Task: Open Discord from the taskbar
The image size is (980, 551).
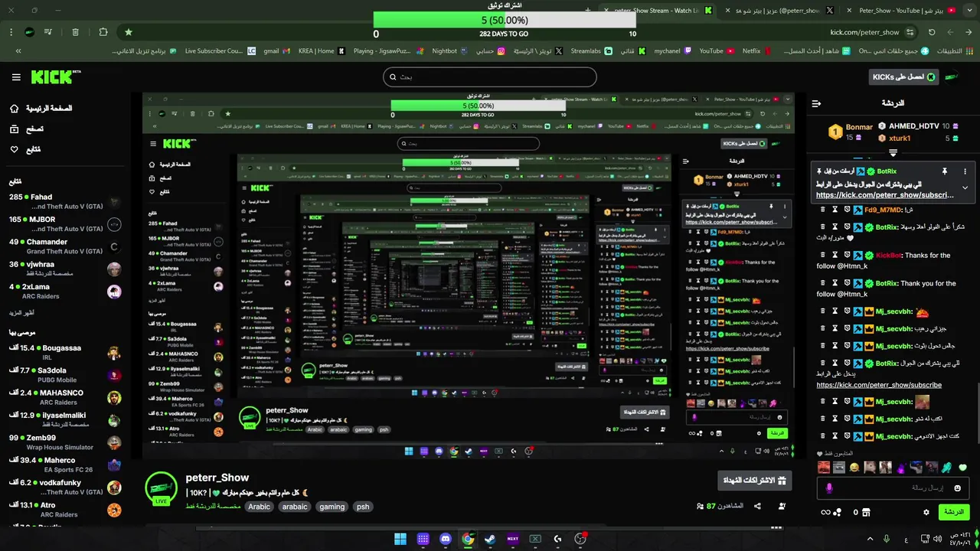Action: tap(446, 539)
